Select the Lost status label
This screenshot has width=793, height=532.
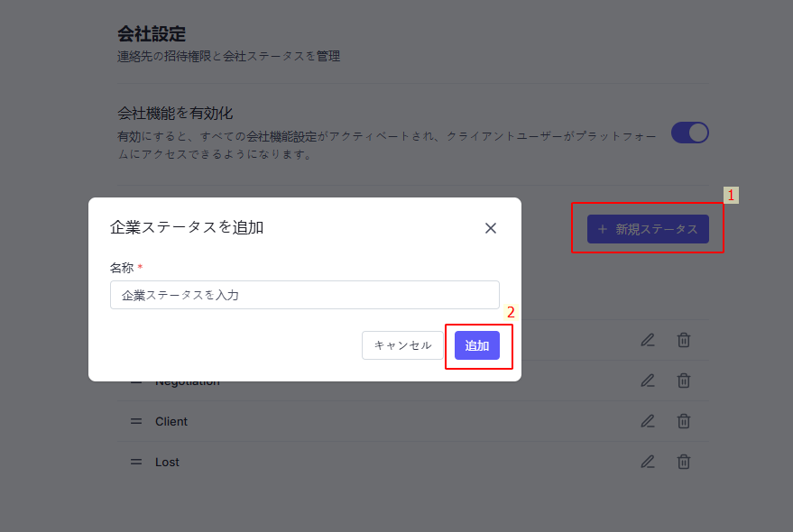pos(167,462)
